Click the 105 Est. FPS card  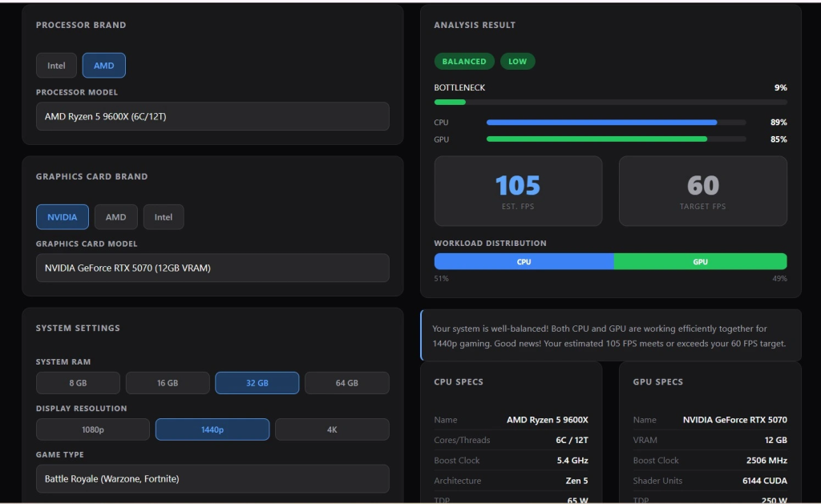click(518, 191)
